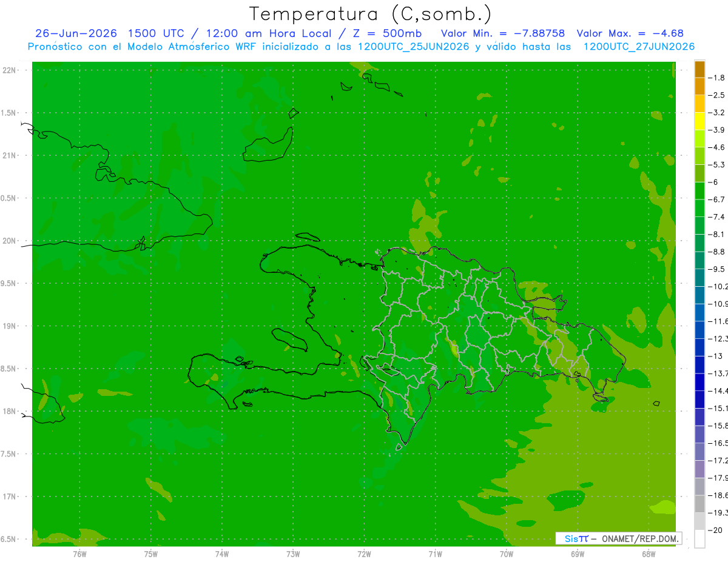Click the '-20' legend value
Viewport: 728px width, 562px height.
pyautogui.click(x=716, y=530)
